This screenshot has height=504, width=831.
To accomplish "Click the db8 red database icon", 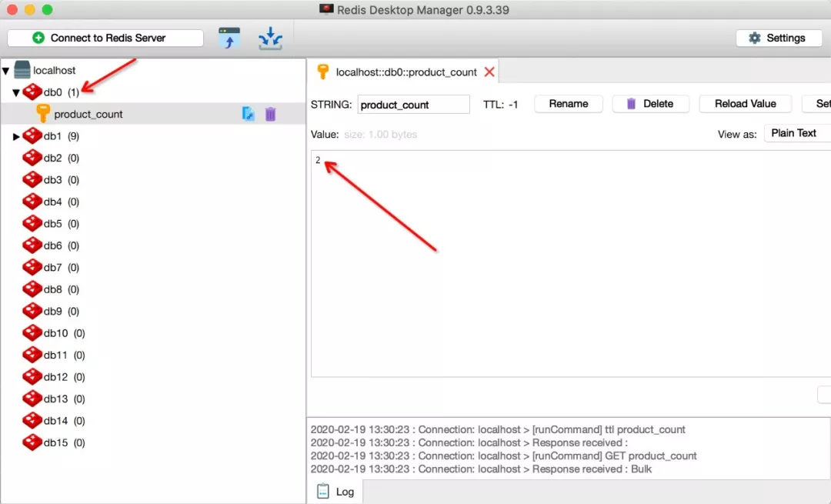I will click(32, 289).
